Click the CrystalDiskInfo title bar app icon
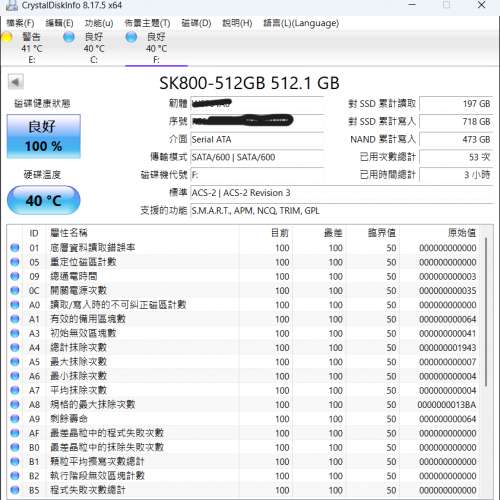Viewport: 500px width, 500px height. tap(12, 5)
